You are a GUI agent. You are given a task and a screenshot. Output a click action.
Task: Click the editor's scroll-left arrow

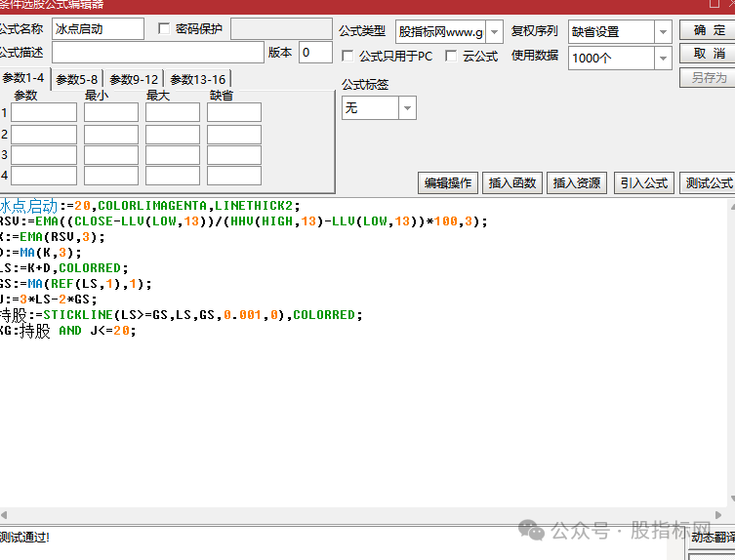[4, 515]
